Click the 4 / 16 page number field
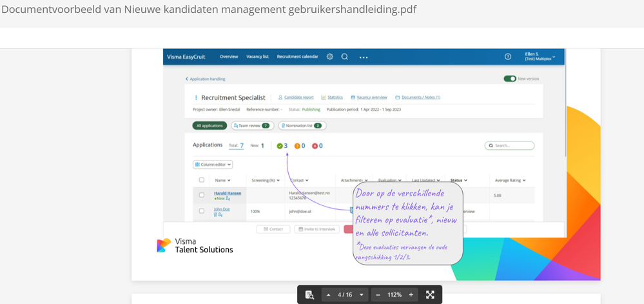The width and height of the screenshot is (644, 304). [x=345, y=294]
